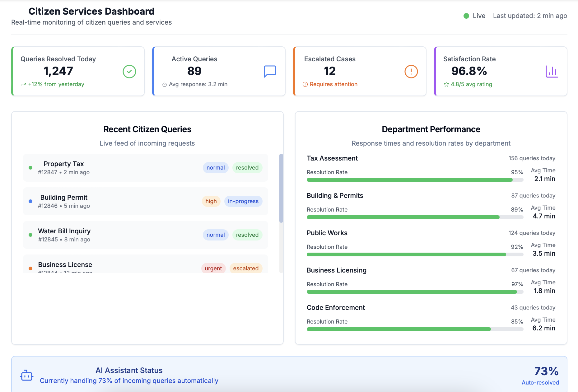The width and height of the screenshot is (578, 392).
Task: Click the bar chart icon on Satisfaction Rate card
Action: click(x=551, y=71)
